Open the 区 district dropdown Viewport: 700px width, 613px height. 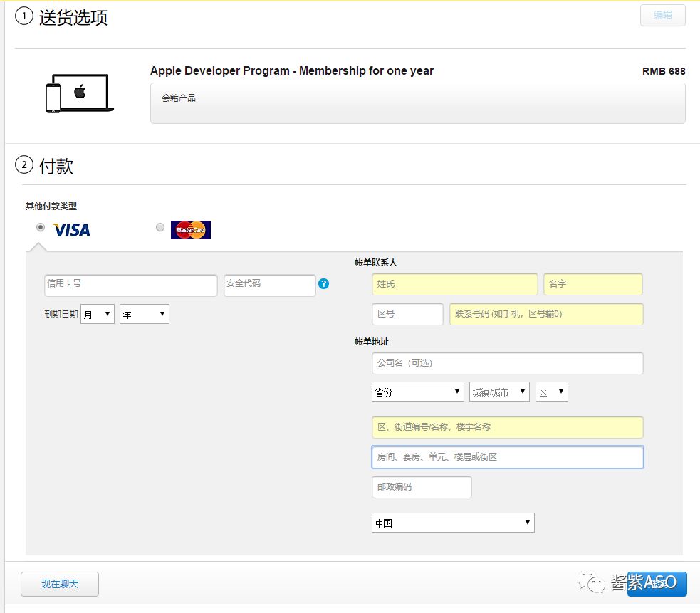pyautogui.click(x=551, y=392)
